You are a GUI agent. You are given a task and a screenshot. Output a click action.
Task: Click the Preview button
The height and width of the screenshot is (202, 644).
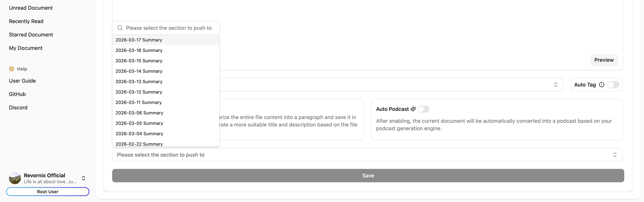coord(604,60)
